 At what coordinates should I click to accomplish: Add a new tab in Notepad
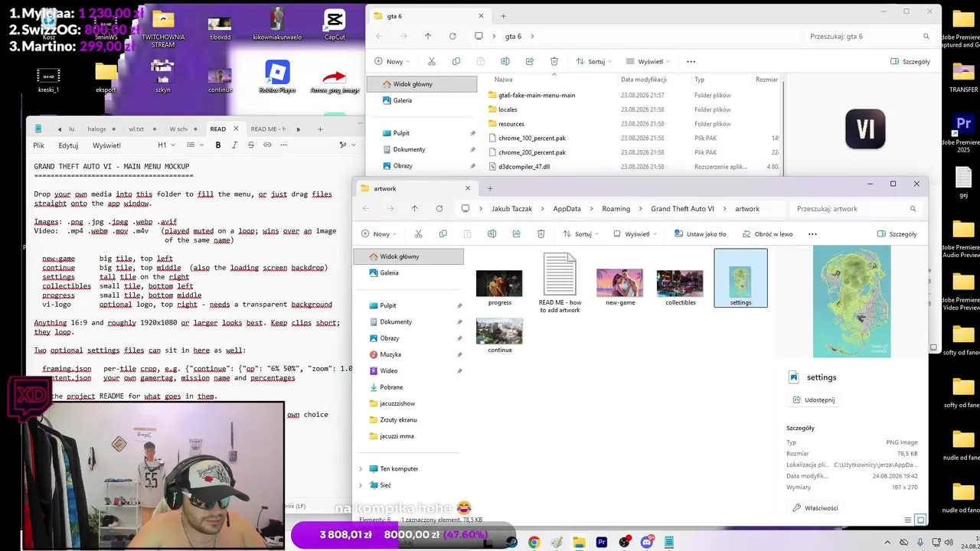320,129
